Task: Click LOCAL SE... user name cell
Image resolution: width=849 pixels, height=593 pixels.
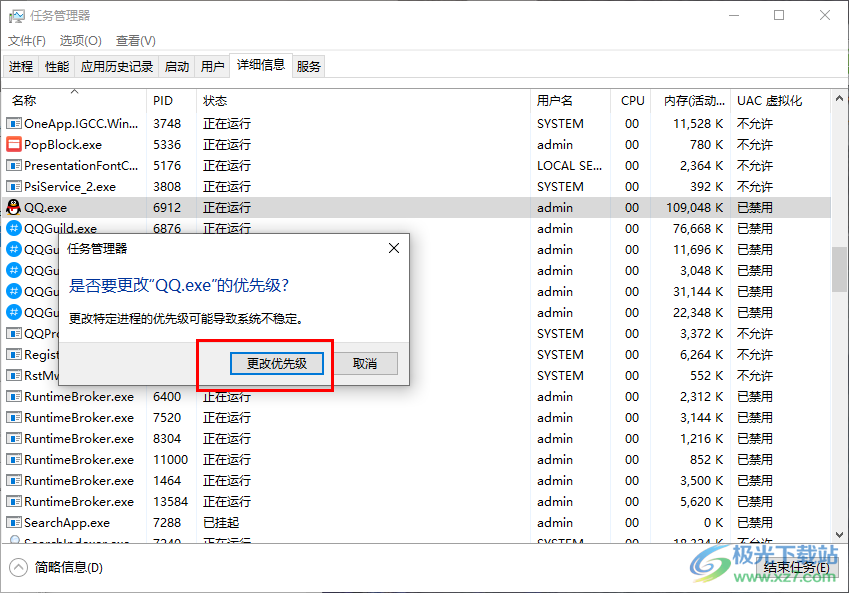Action: click(x=570, y=166)
